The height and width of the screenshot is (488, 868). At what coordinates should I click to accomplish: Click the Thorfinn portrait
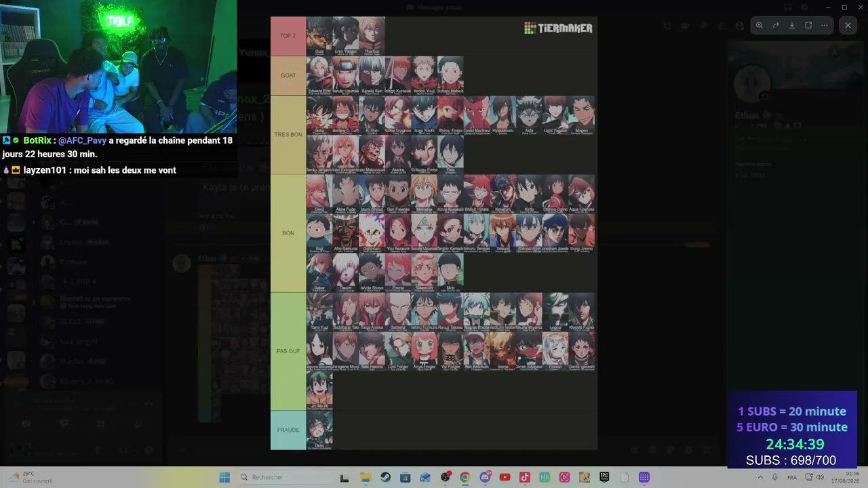click(372, 36)
